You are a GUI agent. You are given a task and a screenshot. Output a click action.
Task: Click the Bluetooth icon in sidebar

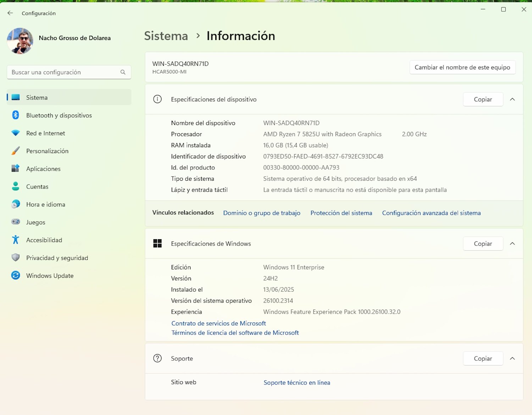[16, 115]
